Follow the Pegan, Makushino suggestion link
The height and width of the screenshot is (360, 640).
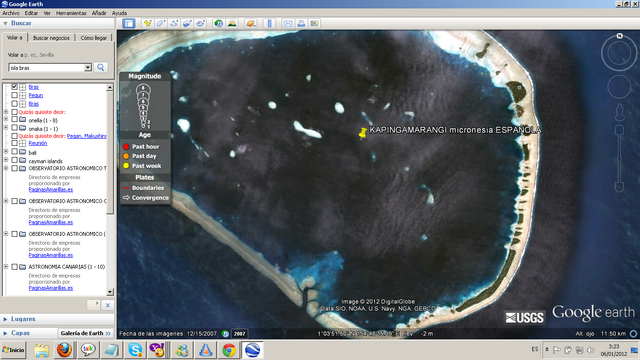tap(87, 136)
